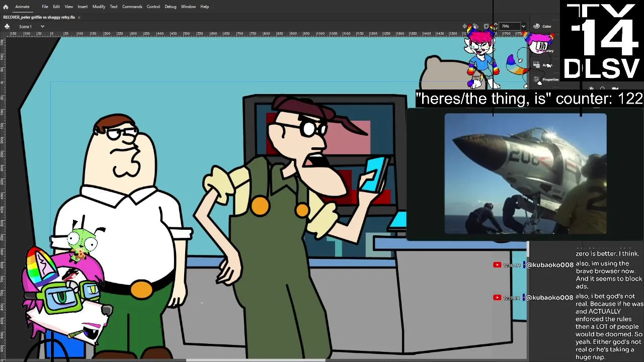Click the center stage icon
This screenshot has height=362, width=644.
pos(465,26)
